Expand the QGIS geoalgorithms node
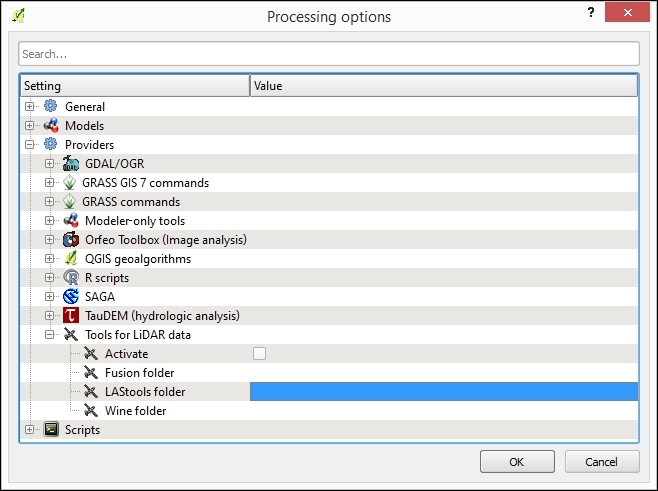Screen dimensions: 658x491 [50, 259]
